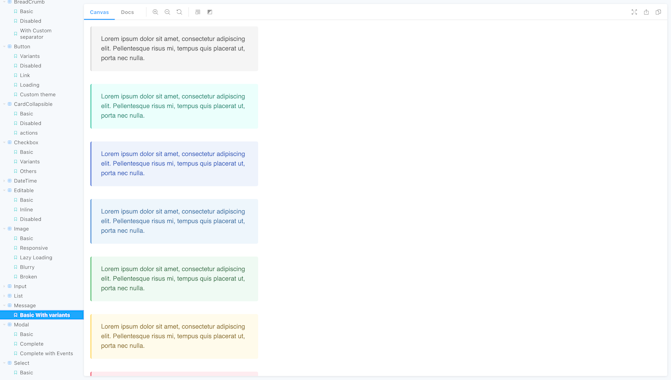Click the bookmark icon beside Inline story
The width and height of the screenshot is (671, 380).
(x=15, y=210)
